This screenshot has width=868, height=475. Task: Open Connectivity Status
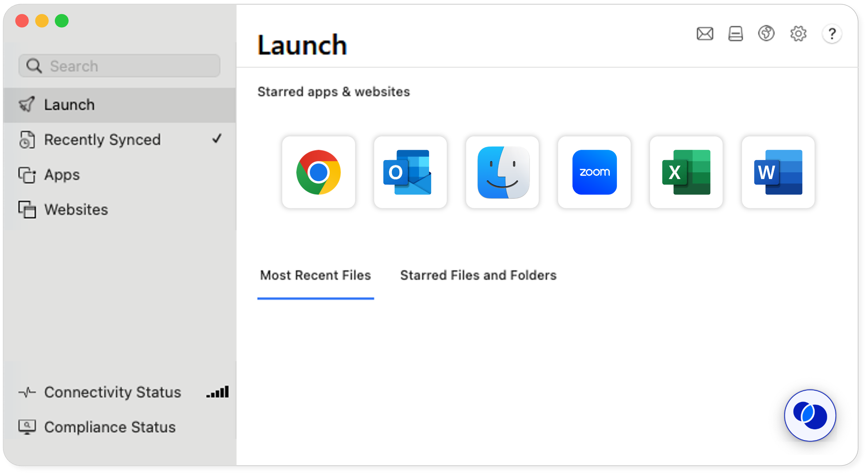pos(120,393)
